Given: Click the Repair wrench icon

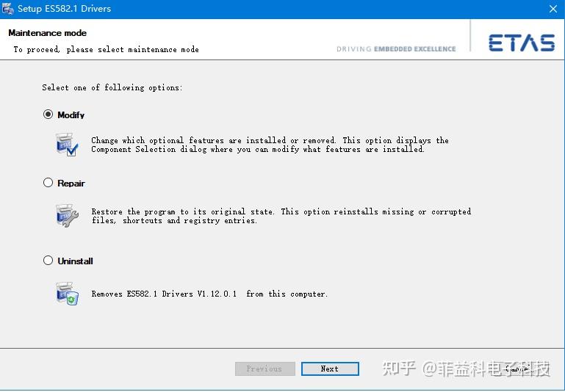Looking at the screenshot, I should pos(67,216).
